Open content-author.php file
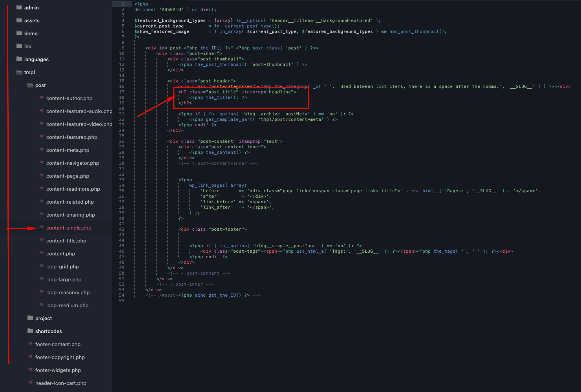Viewport: 581px width, 392px height. [69, 98]
